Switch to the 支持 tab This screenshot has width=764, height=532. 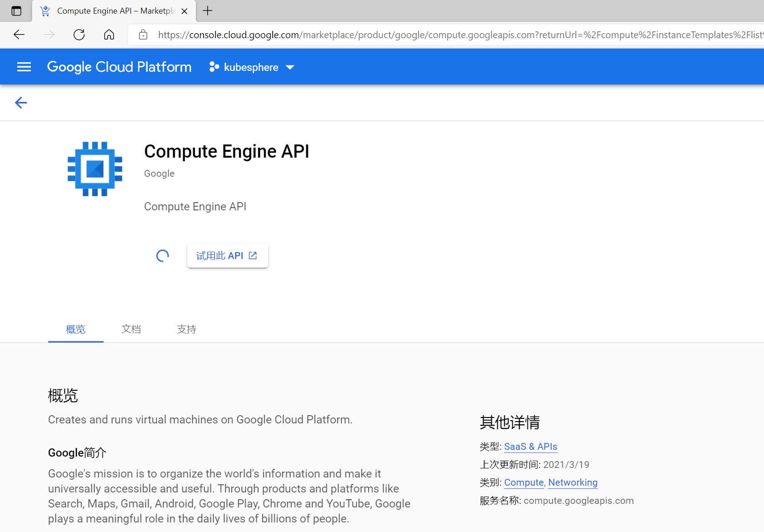coord(186,329)
